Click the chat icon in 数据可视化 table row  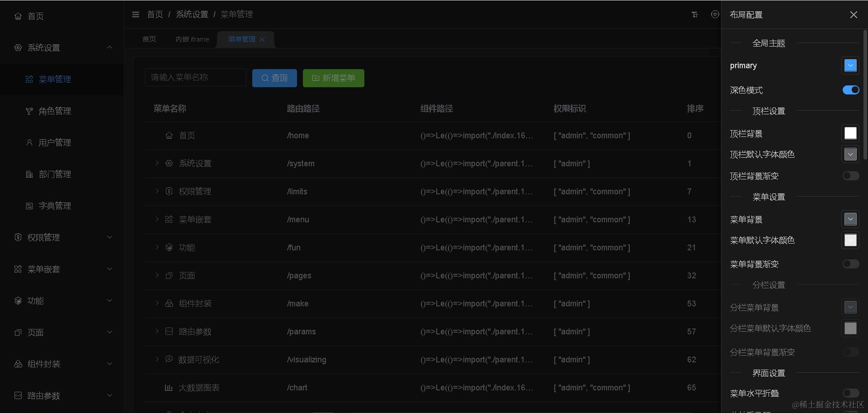click(x=169, y=359)
